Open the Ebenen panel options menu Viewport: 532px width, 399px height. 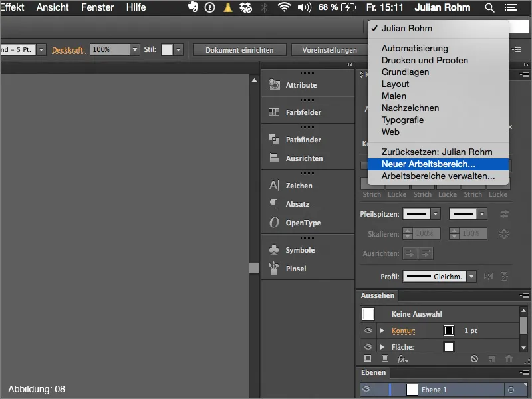click(524, 372)
